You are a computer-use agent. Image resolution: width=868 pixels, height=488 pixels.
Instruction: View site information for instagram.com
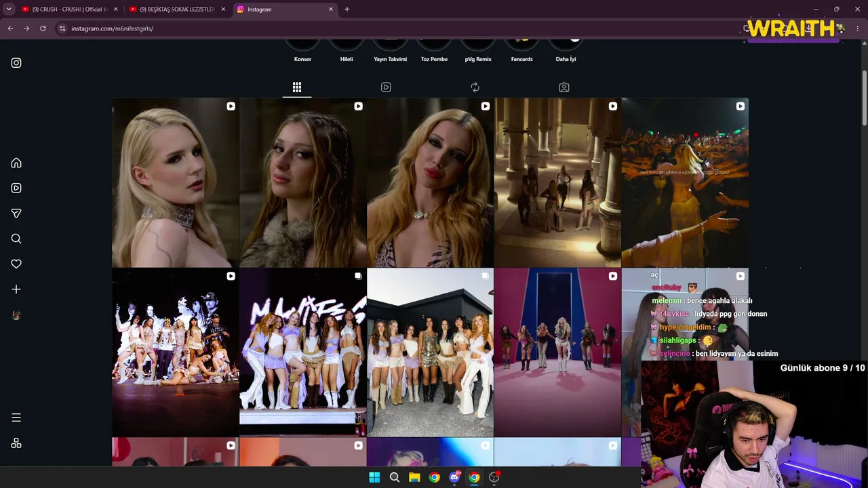[x=62, y=28]
